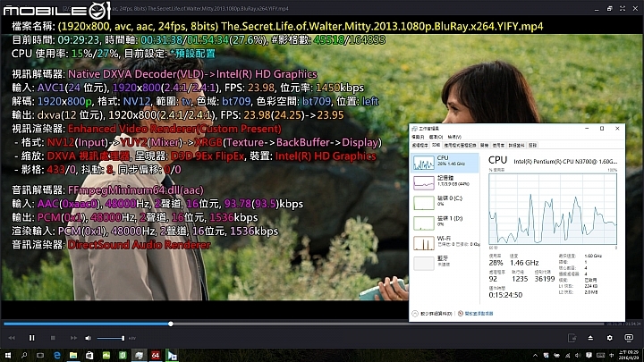Open Task Manager View (檢視) menu
644x362 pixels.
point(454,137)
